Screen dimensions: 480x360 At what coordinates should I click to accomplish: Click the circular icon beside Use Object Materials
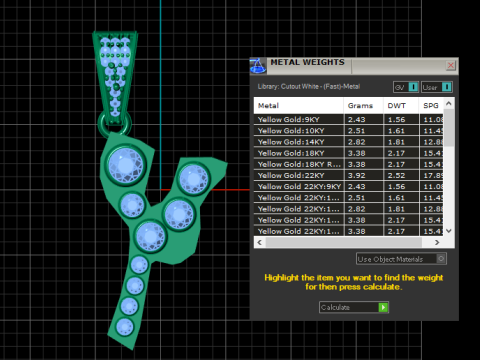(441, 259)
